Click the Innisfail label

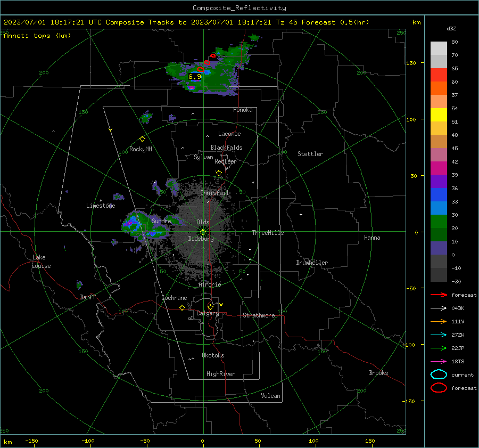[x=214, y=193]
